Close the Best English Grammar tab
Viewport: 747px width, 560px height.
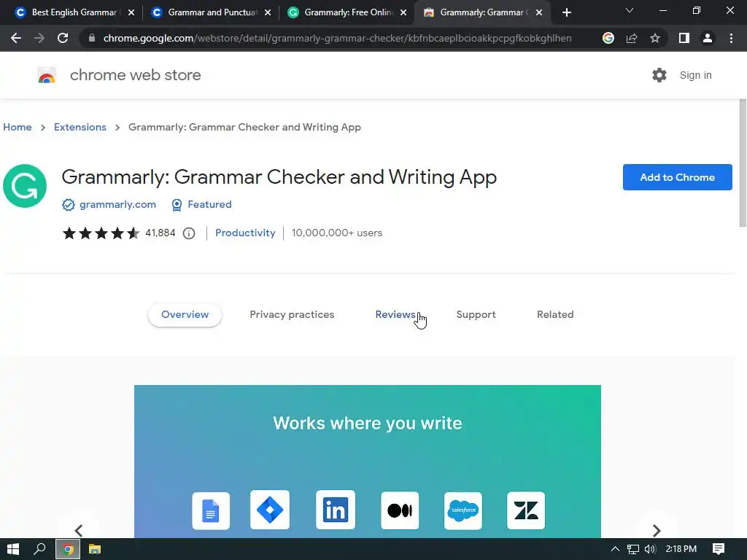coord(131,12)
